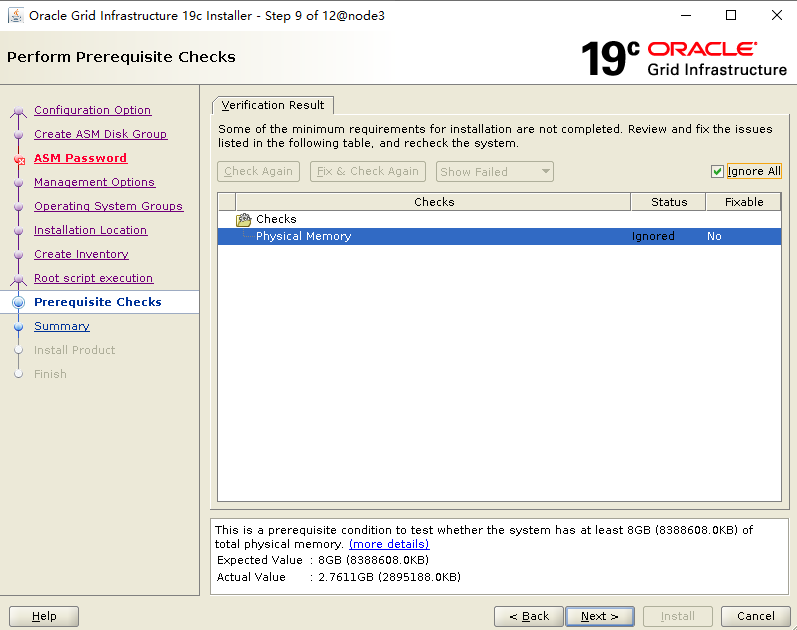Open the more details link
Image resolution: width=797 pixels, height=630 pixels.
[389, 544]
